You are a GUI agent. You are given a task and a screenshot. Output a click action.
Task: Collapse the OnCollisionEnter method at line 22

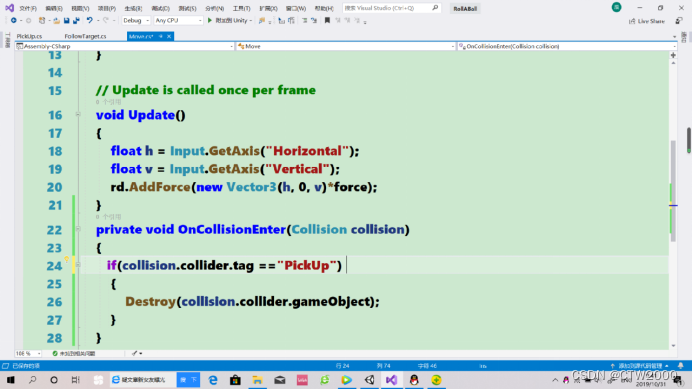(x=78, y=229)
